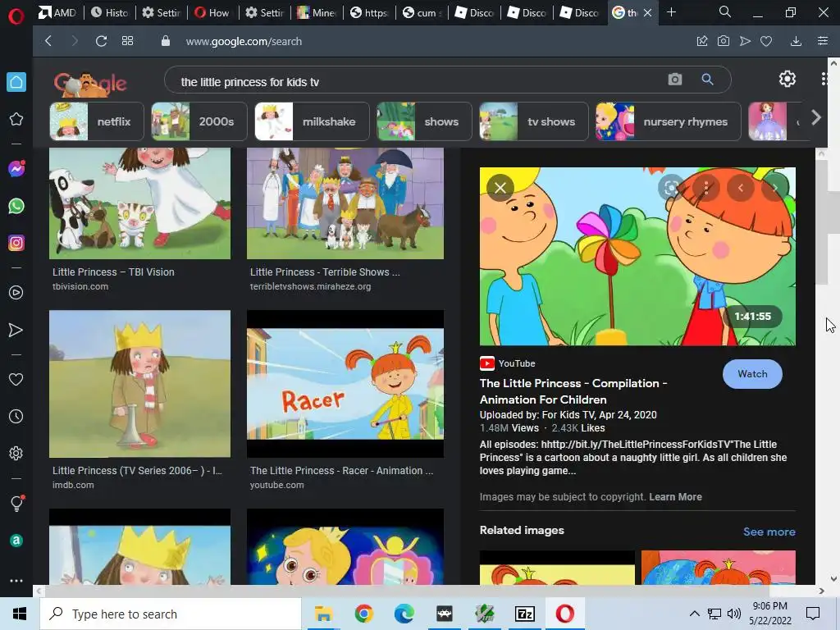Switch to the How tab

point(212,12)
